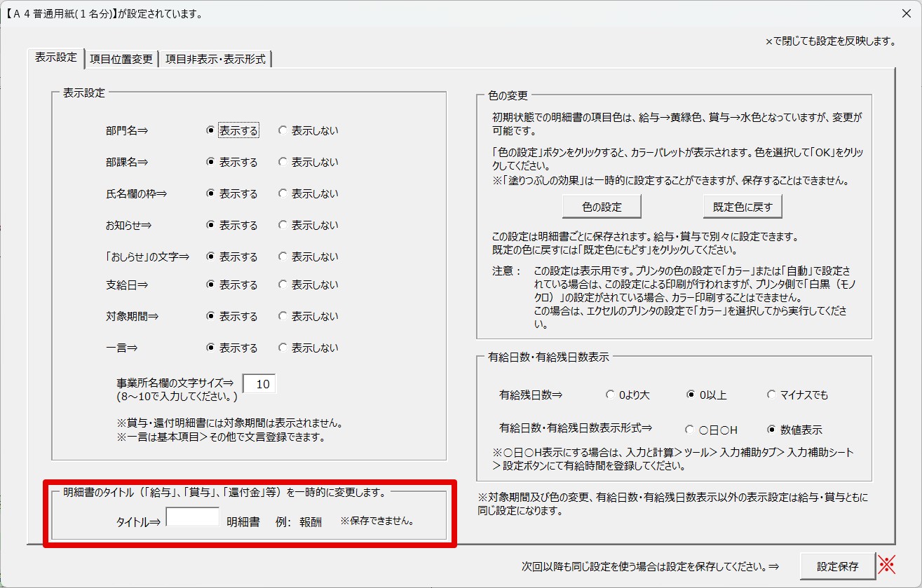Choose 表示しない for 対象期間

click(x=283, y=316)
